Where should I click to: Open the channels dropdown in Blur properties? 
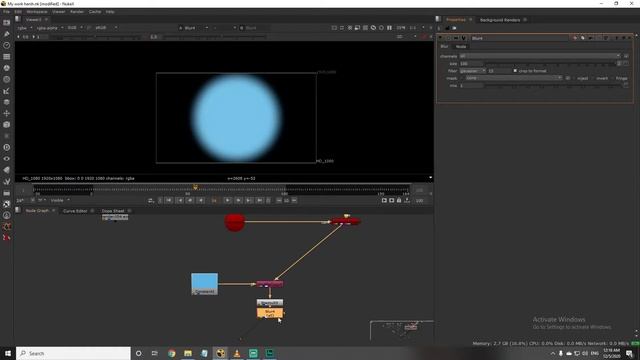point(540,56)
